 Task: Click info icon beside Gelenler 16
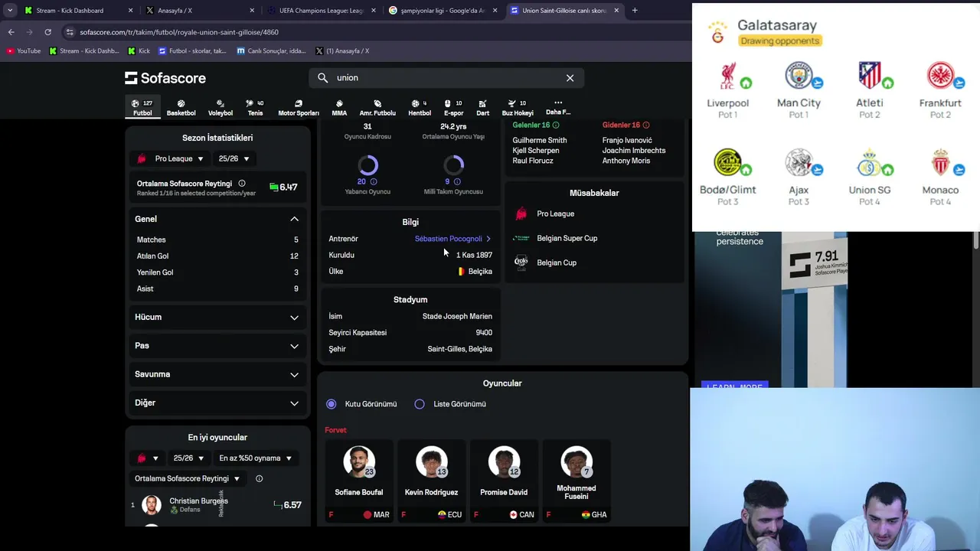(556, 125)
